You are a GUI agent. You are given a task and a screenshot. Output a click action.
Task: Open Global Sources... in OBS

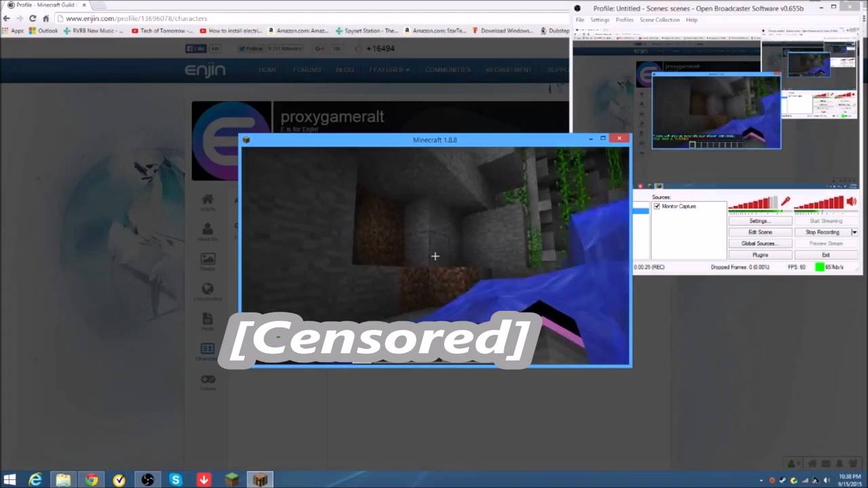[759, 243]
